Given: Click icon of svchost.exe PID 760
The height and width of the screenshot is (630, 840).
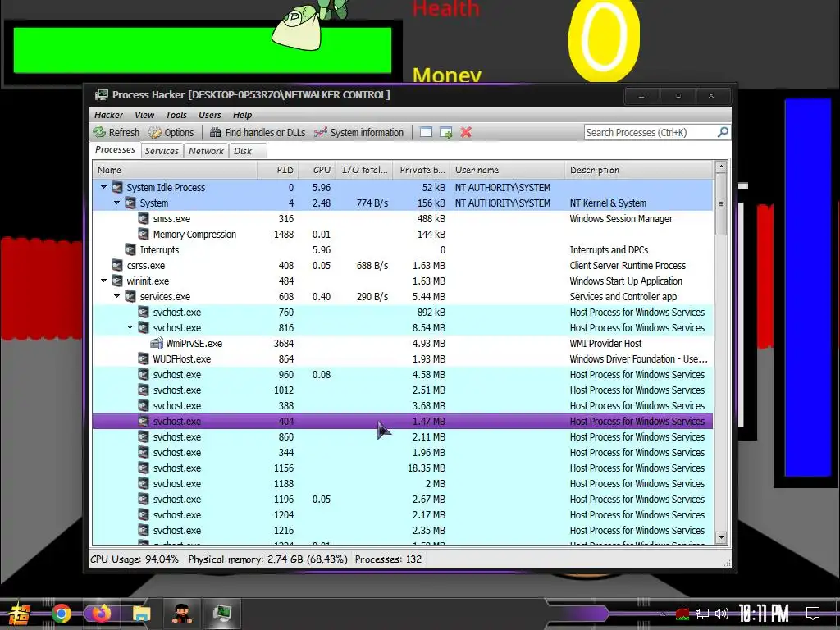Looking at the screenshot, I should 144,312.
